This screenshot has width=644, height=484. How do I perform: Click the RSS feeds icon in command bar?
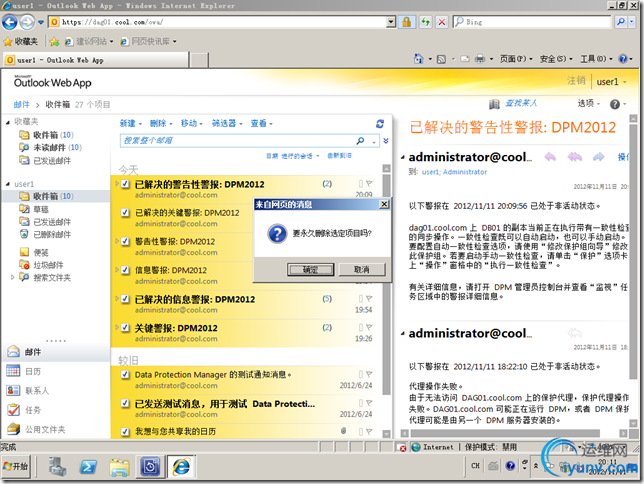441,59
